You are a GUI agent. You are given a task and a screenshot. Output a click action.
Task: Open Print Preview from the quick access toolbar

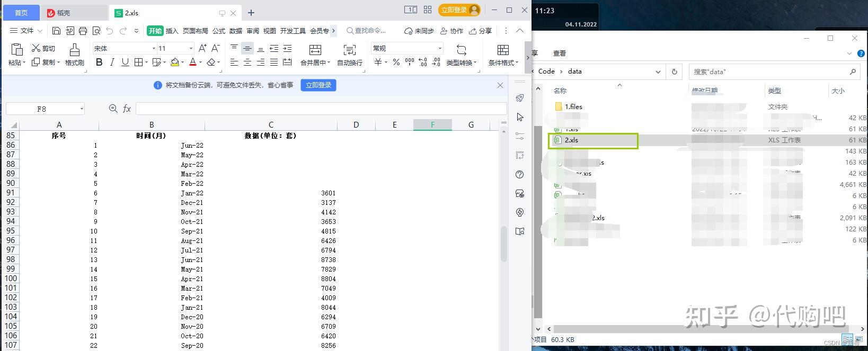[x=96, y=31]
